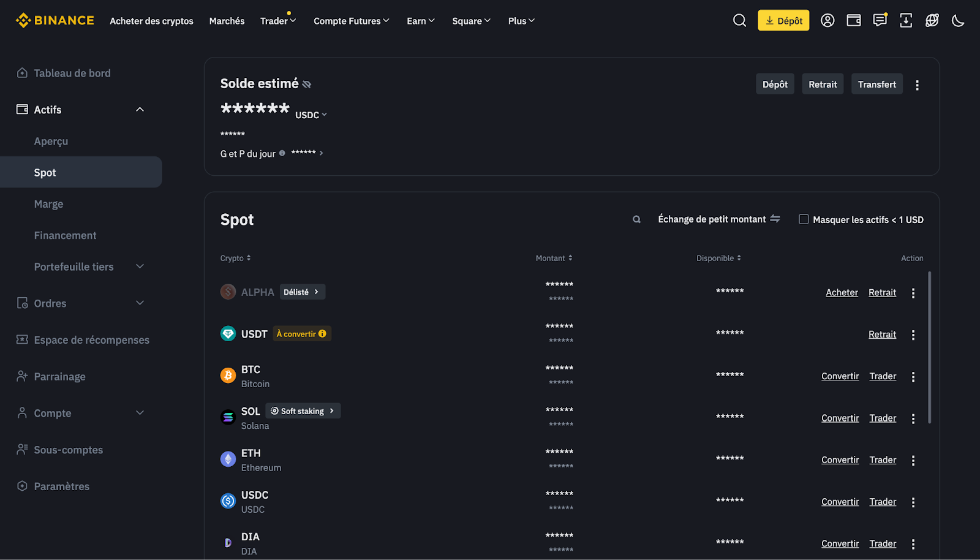Open the search icon in top bar
The image size is (980, 560).
[x=739, y=20]
